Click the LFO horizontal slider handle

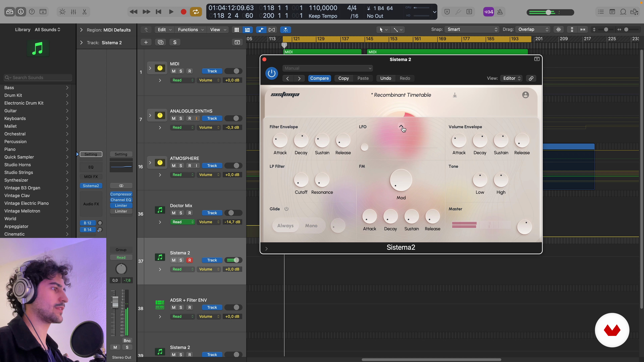[364, 147]
